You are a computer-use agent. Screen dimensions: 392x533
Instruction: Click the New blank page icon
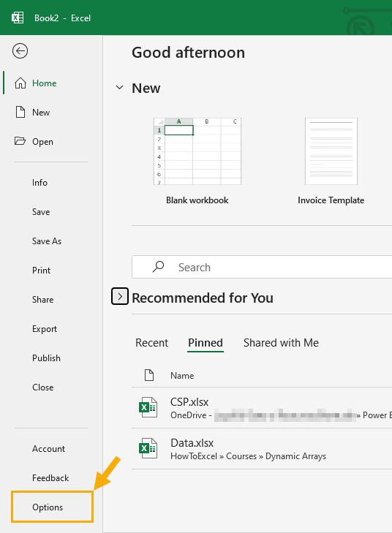tap(20, 112)
